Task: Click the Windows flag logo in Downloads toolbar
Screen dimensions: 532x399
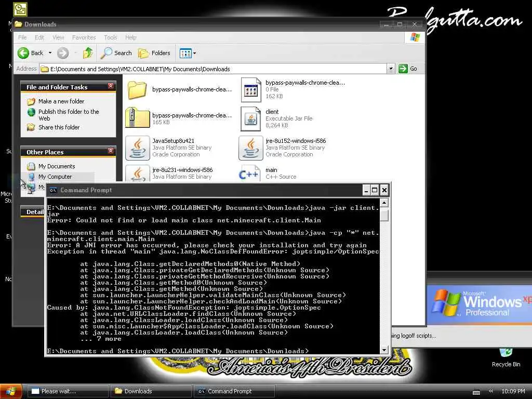Action: coord(415,37)
